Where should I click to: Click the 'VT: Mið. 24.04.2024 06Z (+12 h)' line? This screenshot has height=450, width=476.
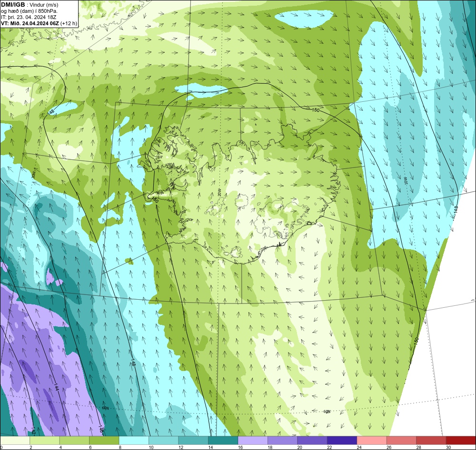pos(39,23)
